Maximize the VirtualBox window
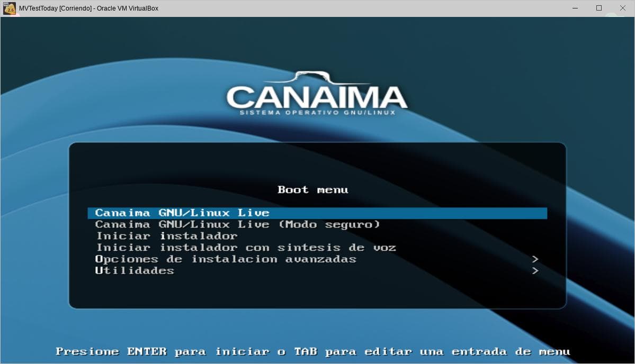635x364 pixels. (599, 8)
